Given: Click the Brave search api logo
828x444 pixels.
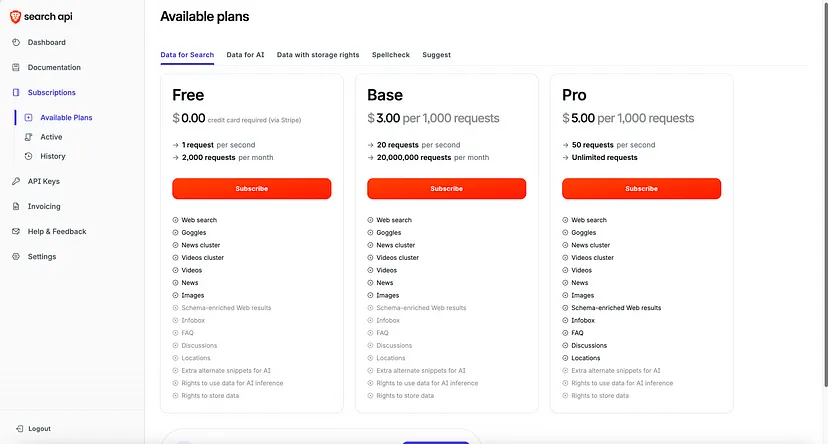Looking at the screenshot, I should (x=41, y=17).
